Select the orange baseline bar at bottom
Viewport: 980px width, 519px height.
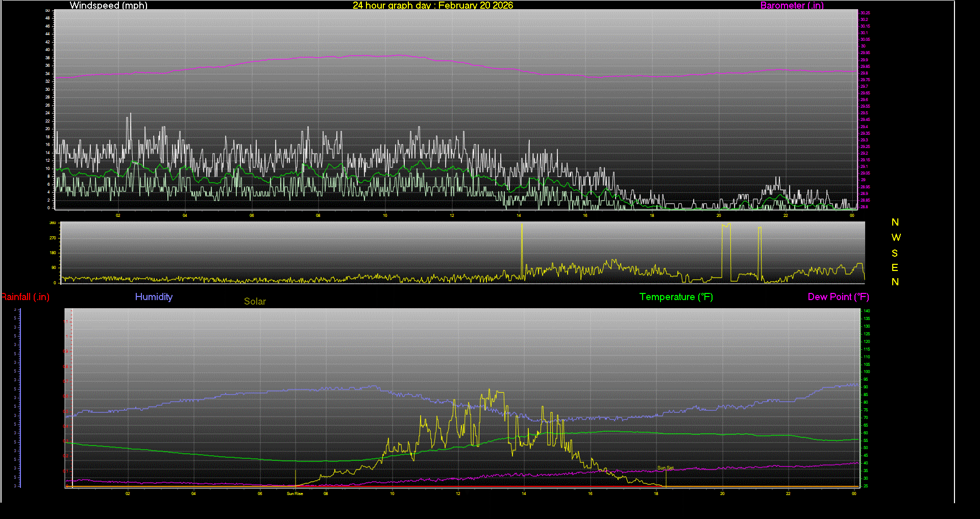pyautogui.click(x=459, y=487)
